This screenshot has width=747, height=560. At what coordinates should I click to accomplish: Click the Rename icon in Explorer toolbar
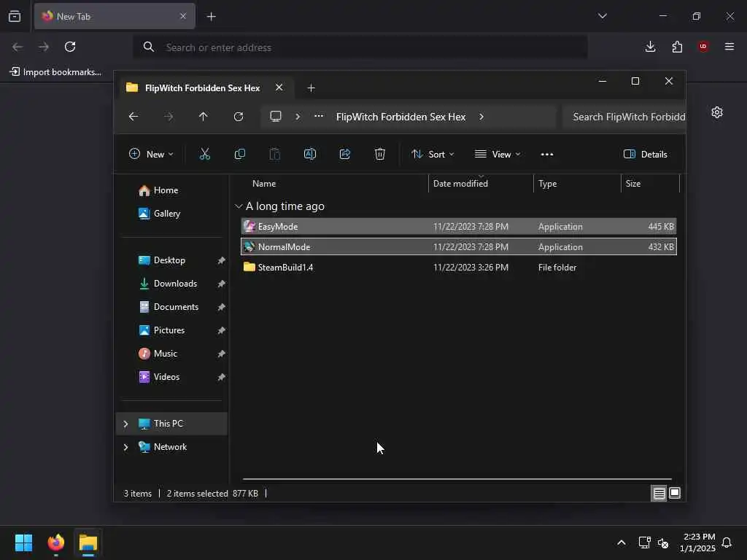point(309,154)
